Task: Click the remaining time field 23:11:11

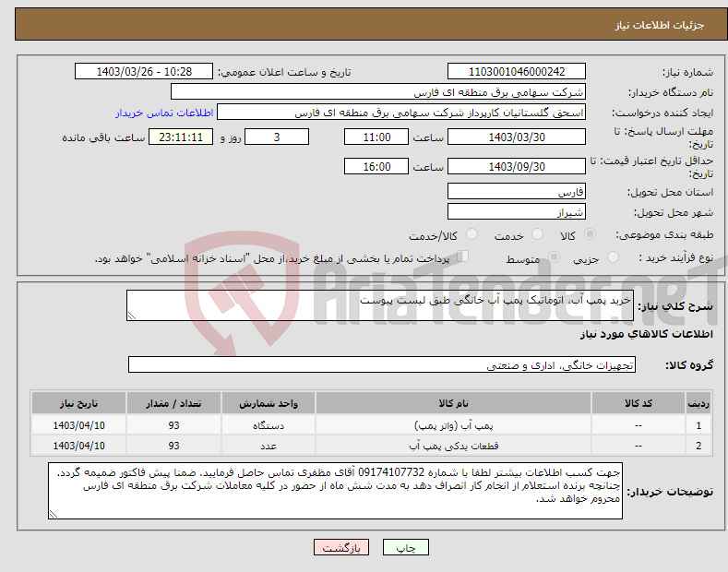Action: [181, 137]
